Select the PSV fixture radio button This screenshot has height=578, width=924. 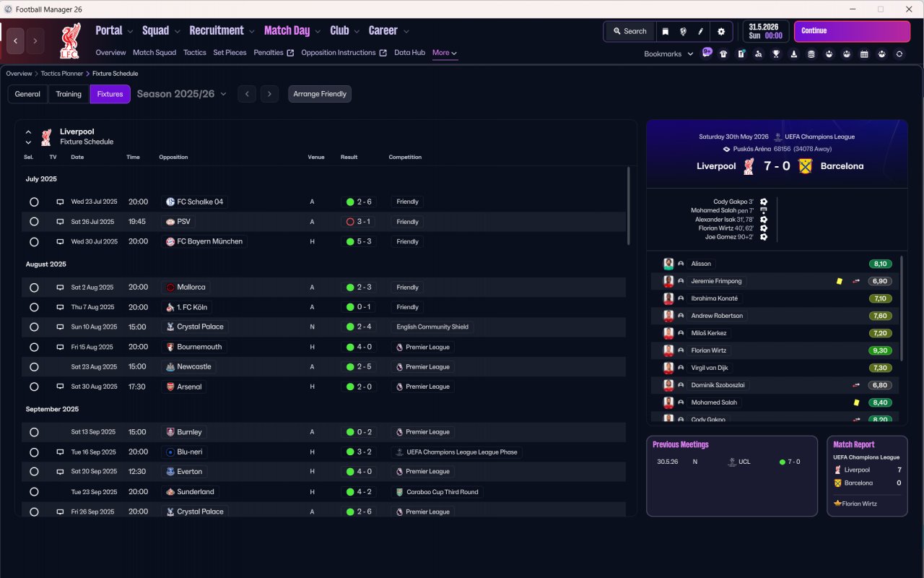tap(34, 222)
